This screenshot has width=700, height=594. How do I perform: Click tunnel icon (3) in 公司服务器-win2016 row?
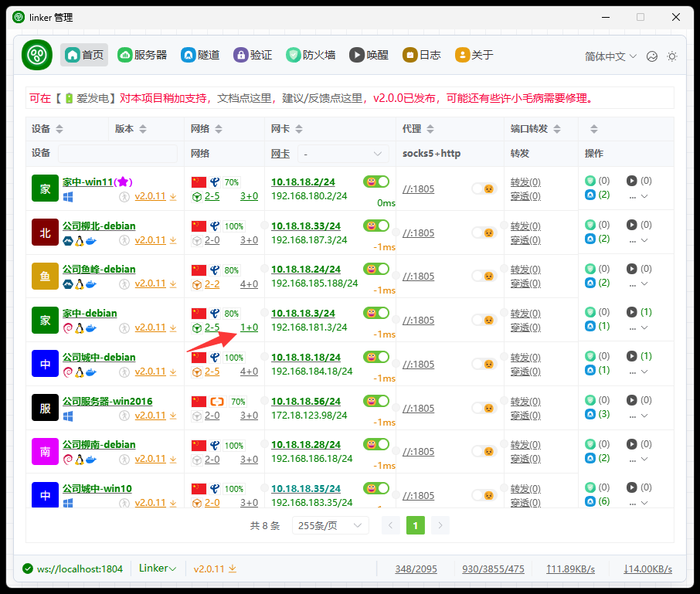[590, 414]
